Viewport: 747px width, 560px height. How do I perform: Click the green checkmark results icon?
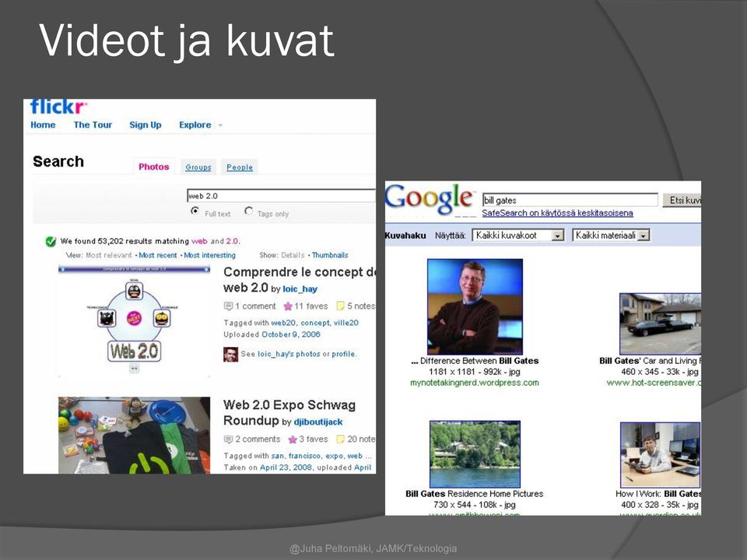51,241
